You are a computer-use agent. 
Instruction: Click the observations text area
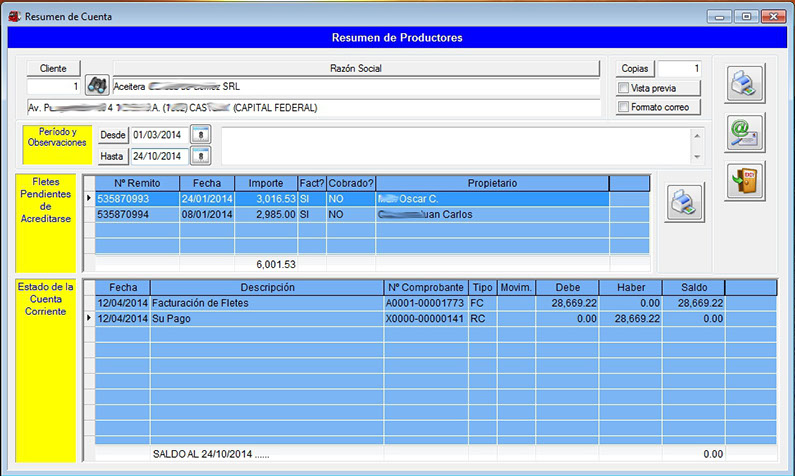click(455, 145)
